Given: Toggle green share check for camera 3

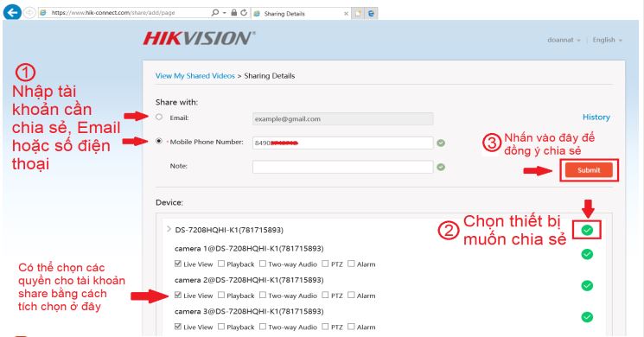Looking at the screenshot, I should [587, 317].
